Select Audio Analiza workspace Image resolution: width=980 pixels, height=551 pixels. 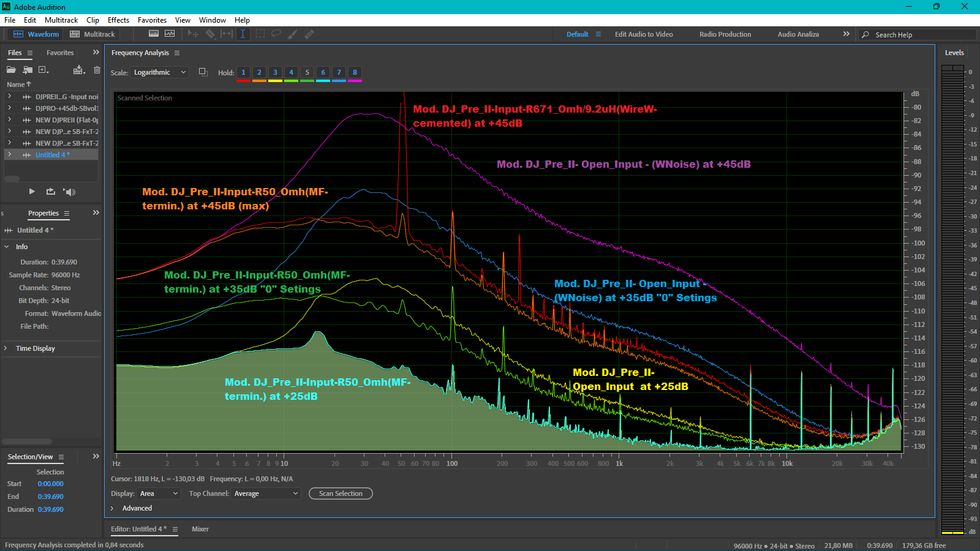click(x=798, y=34)
